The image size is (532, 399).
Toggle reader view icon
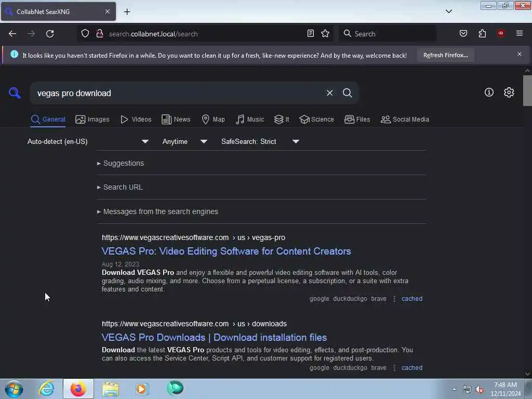(x=311, y=33)
